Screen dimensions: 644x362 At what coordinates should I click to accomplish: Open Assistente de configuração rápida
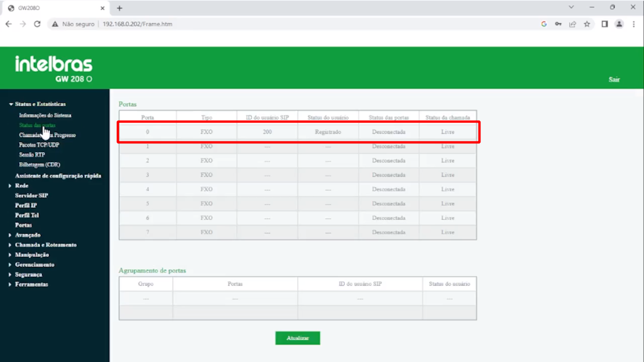click(x=58, y=176)
